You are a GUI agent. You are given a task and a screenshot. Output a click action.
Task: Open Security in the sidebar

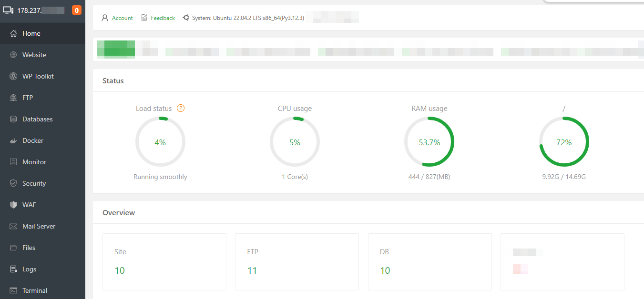coord(42,183)
